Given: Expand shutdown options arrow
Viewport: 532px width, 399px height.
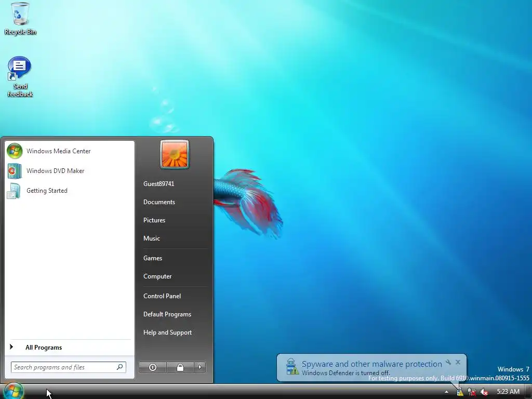Looking at the screenshot, I should (x=200, y=367).
